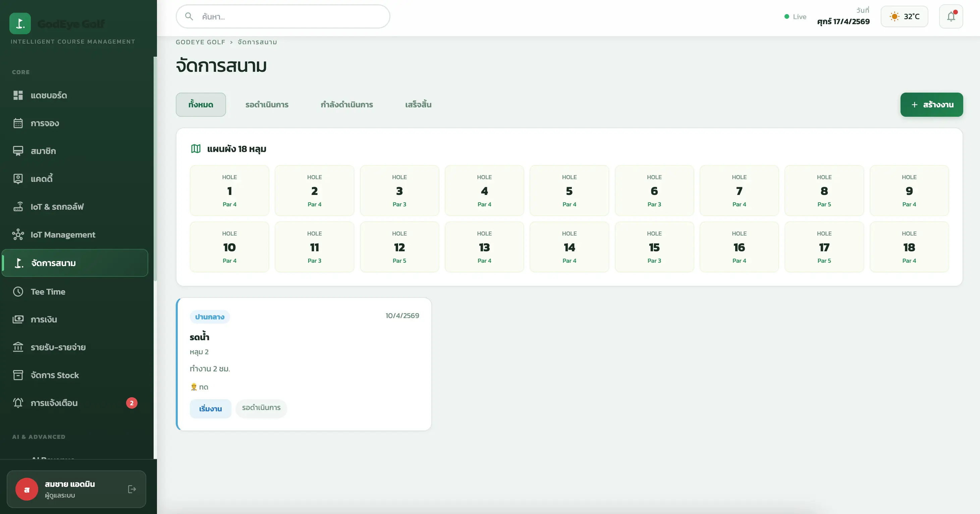
Task: Click the สมาชิก member icon
Action: pos(18,151)
